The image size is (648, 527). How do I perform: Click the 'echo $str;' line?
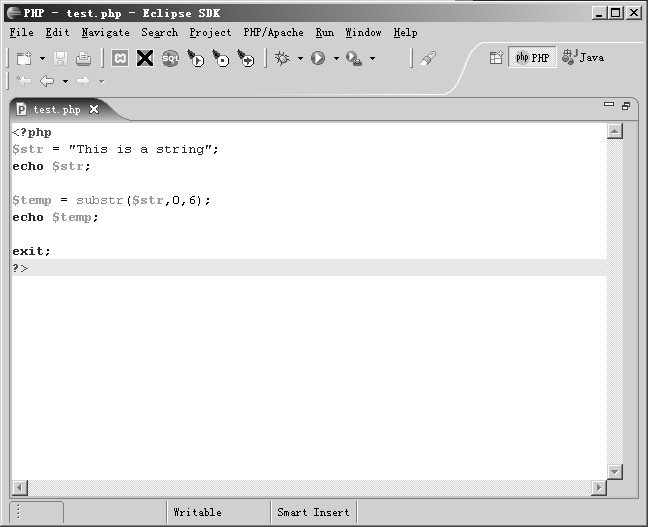click(x=51, y=166)
